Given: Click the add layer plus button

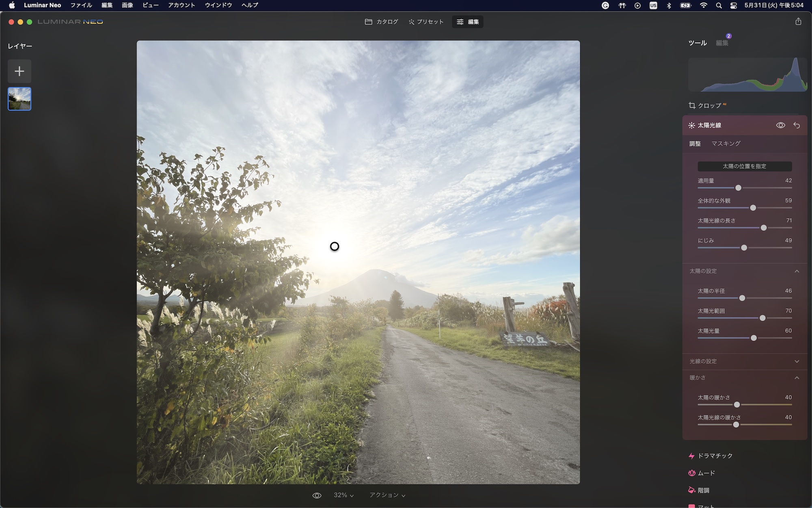Looking at the screenshot, I should [x=19, y=72].
